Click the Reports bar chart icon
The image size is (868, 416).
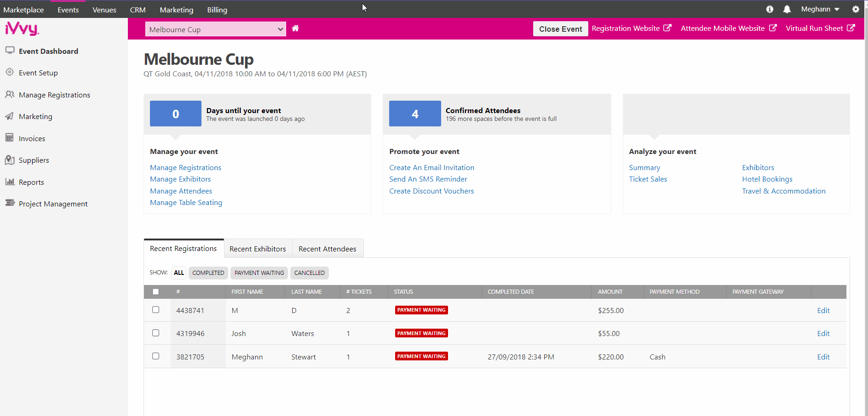10,182
